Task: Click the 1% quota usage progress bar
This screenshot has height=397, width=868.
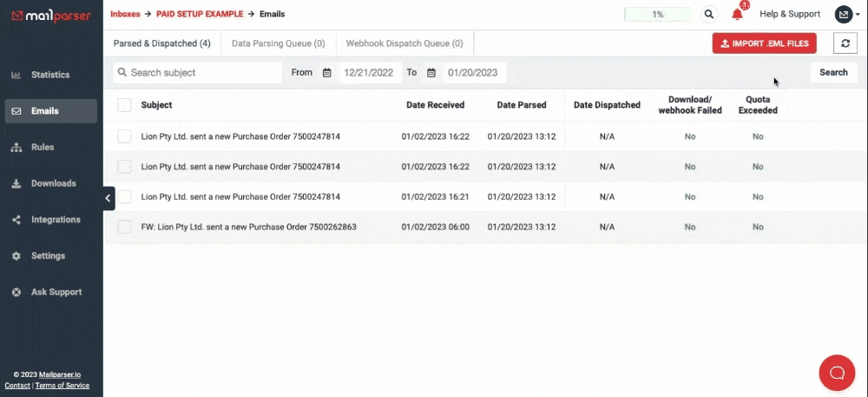Action: (658, 14)
